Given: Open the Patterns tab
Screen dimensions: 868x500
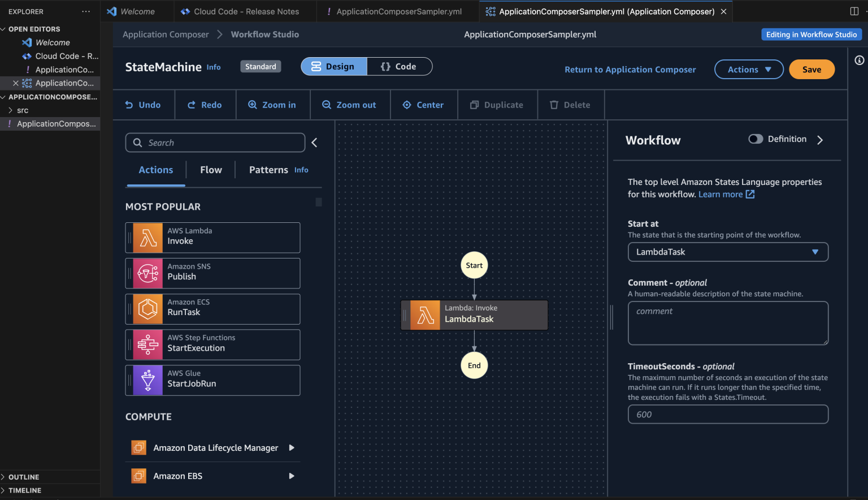Looking at the screenshot, I should [x=268, y=170].
